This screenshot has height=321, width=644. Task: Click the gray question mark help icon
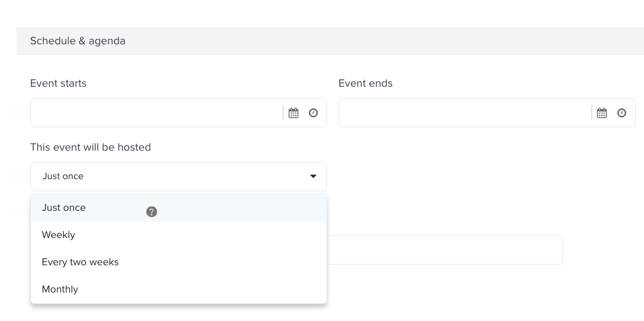click(152, 211)
